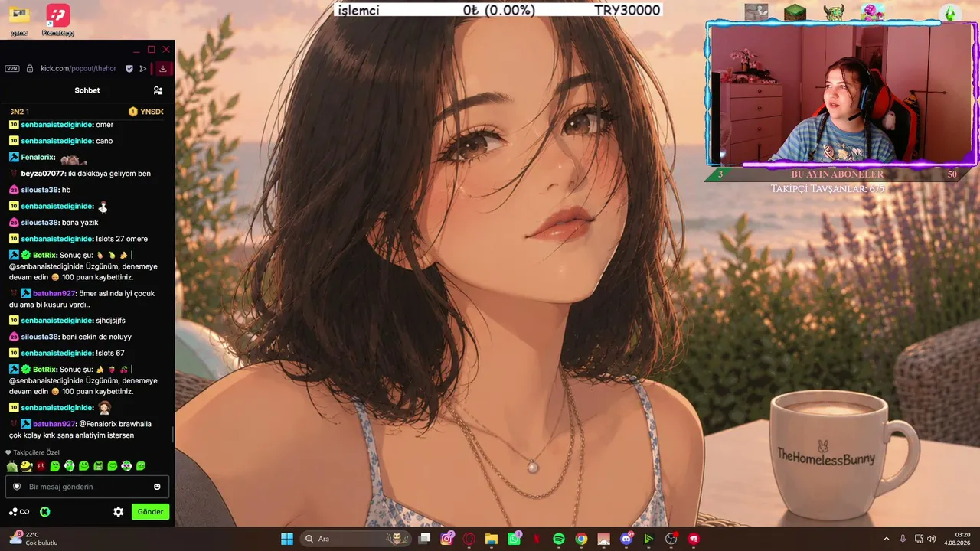Open the clock and date showing 03:20

point(957,539)
